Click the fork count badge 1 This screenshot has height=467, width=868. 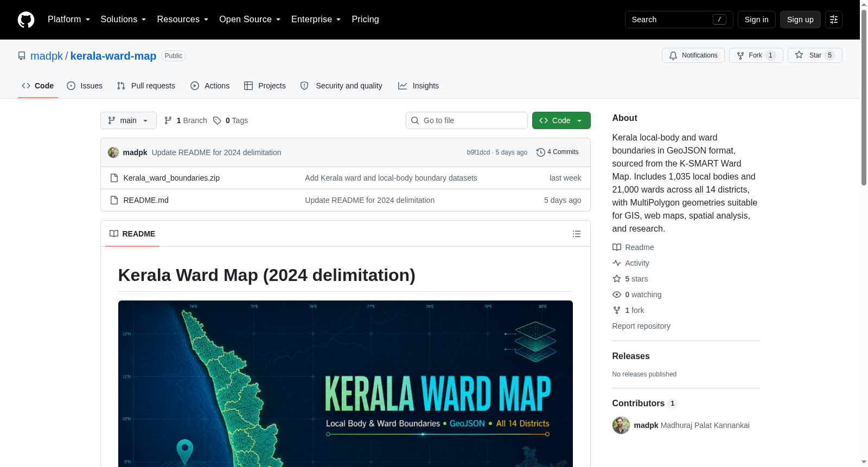770,55
